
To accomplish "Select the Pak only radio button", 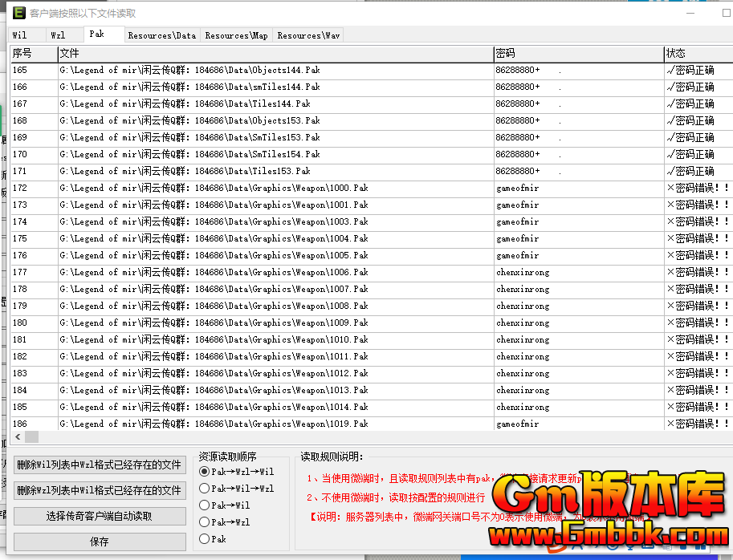I will [205, 539].
